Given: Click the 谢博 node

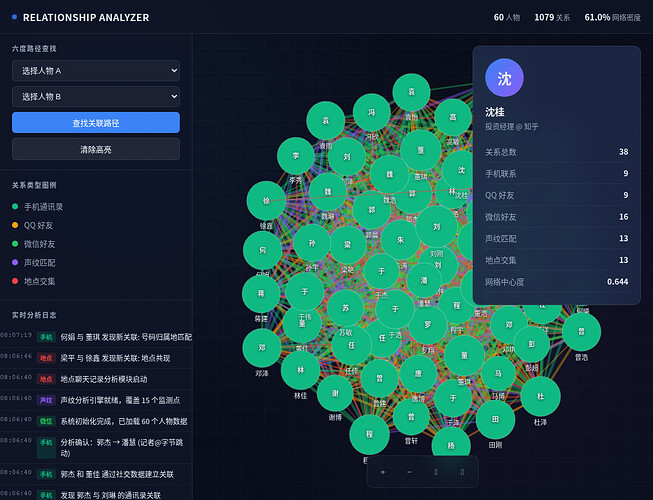Looking at the screenshot, I should tap(335, 393).
